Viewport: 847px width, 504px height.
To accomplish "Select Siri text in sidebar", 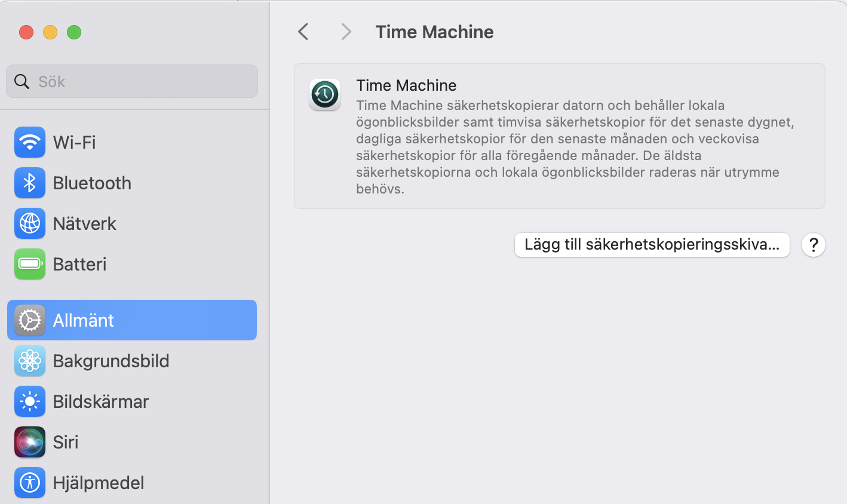I will pos(66,442).
